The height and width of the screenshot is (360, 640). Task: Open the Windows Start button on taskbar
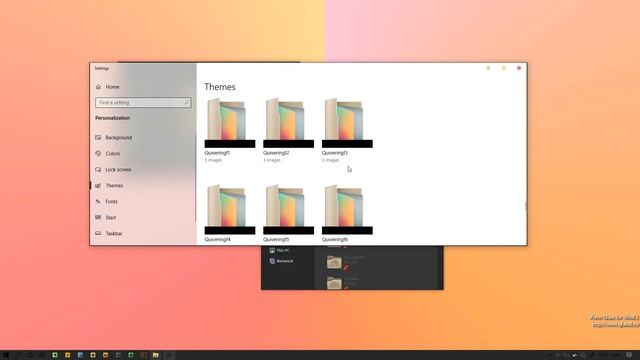pos(5,355)
